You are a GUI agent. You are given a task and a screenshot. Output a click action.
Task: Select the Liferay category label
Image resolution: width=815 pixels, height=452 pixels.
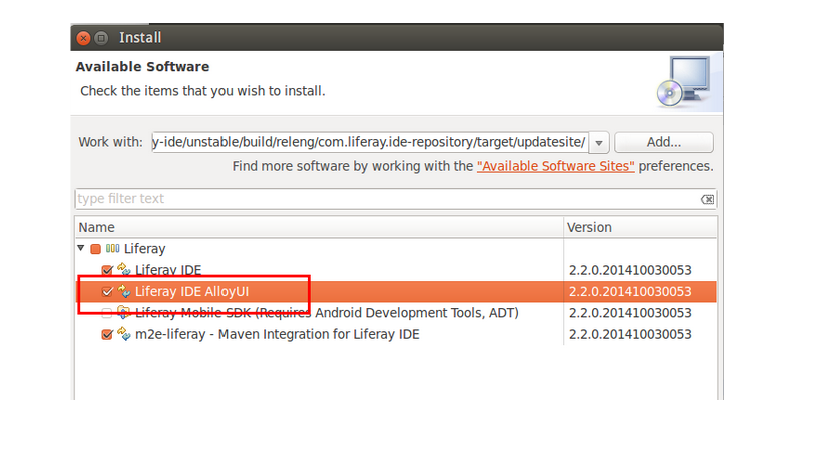pos(144,249)
